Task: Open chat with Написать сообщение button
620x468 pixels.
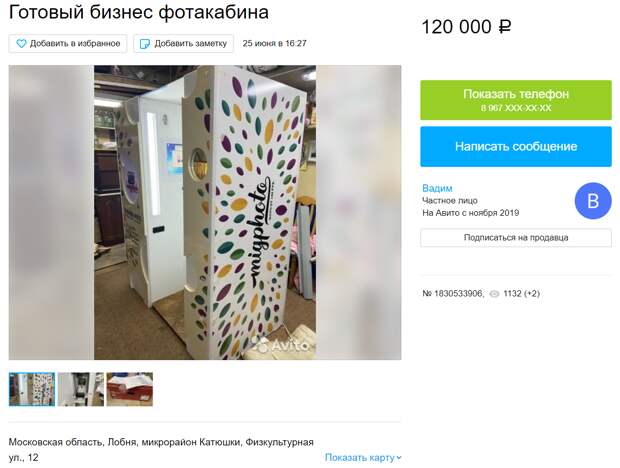Action: tap(516, 146)
